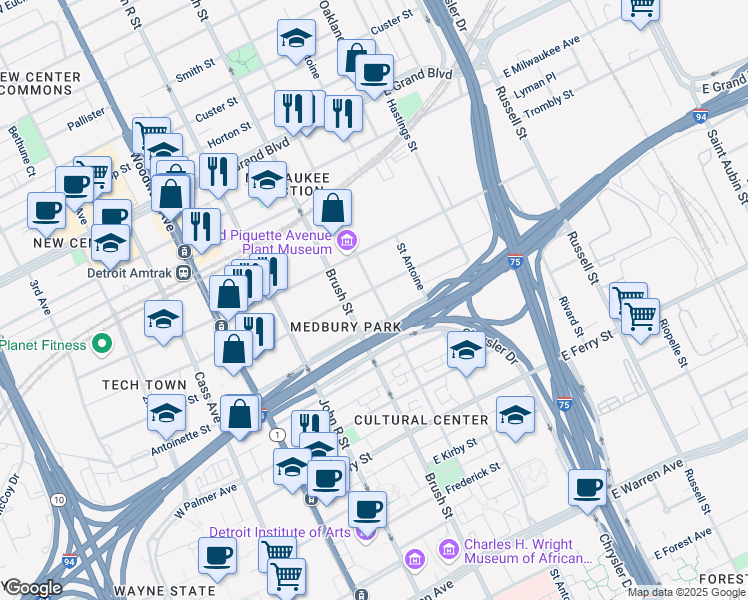Screen dimensions: 748x600
Task: Open the school marker right of Cultural Center
Action: pos(515,415)
